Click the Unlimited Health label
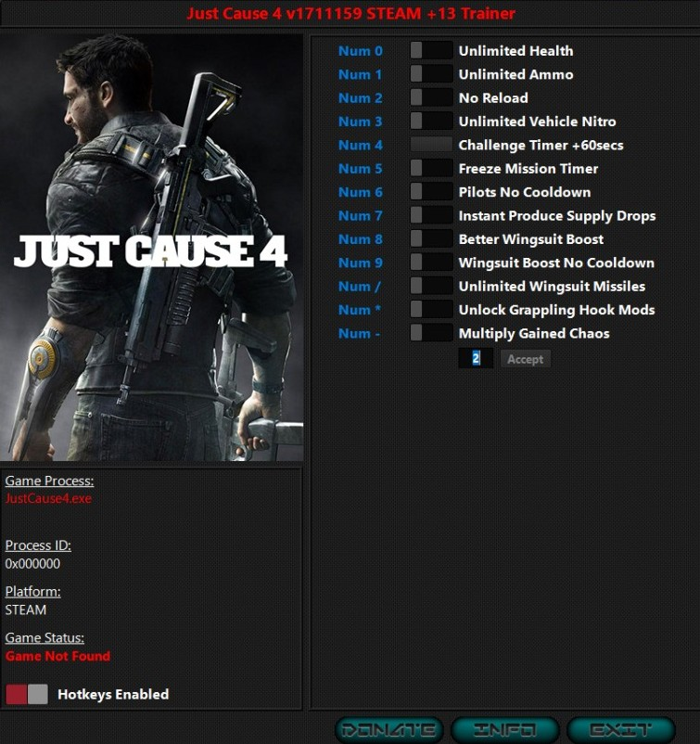 (x=516, y=51)
